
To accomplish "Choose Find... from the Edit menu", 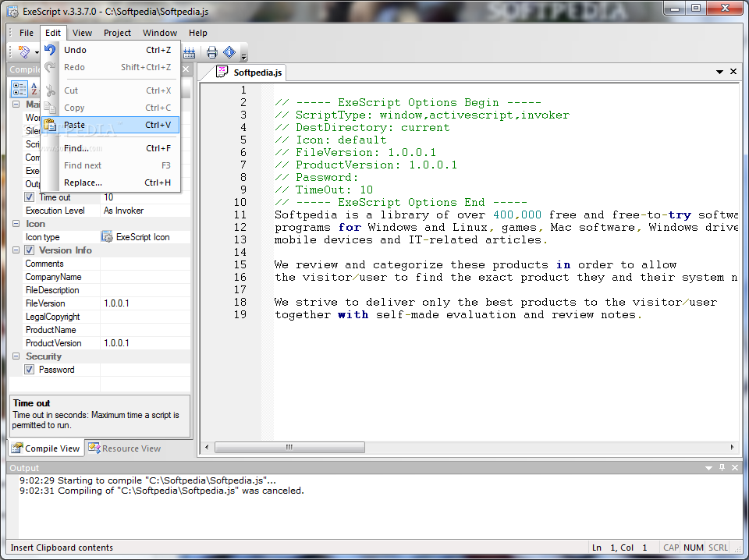I will [x=110, y=148].
